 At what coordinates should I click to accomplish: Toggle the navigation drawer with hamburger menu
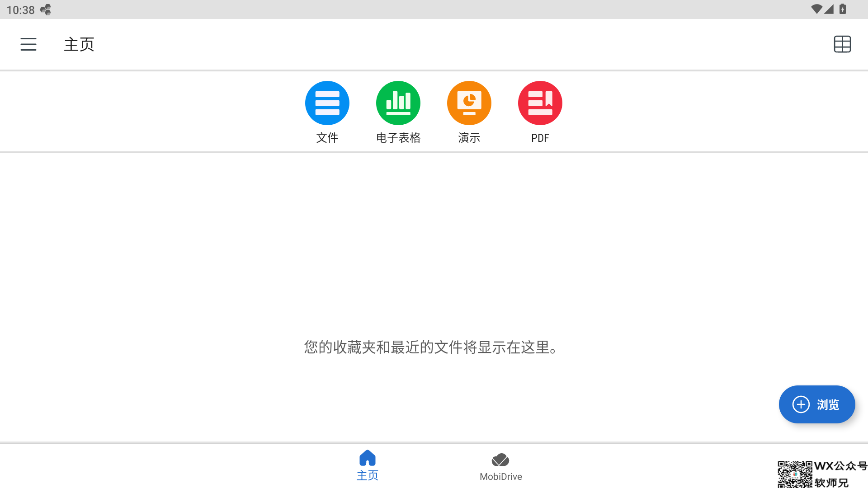pos(28,44)
